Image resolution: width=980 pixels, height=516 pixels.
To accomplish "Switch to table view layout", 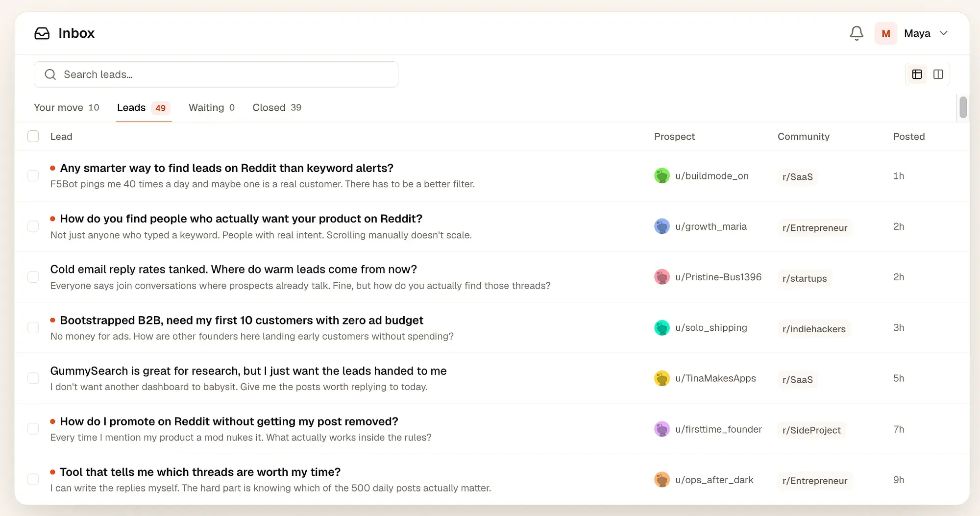I will [x=917, y=74].
